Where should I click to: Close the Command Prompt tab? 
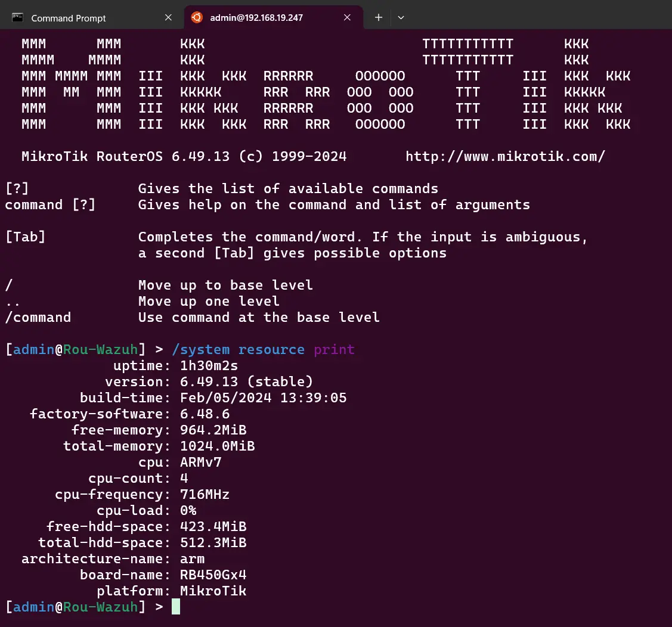[x=168, y=18]
